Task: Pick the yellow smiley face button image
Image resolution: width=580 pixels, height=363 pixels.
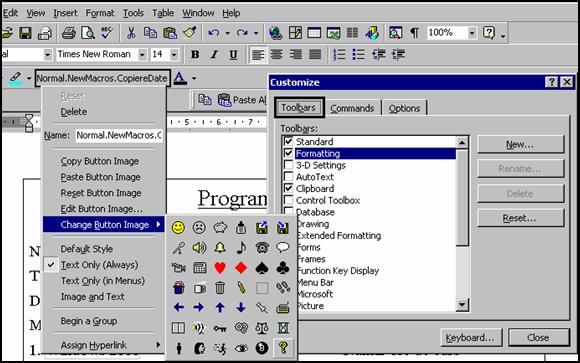Action: 178,227
